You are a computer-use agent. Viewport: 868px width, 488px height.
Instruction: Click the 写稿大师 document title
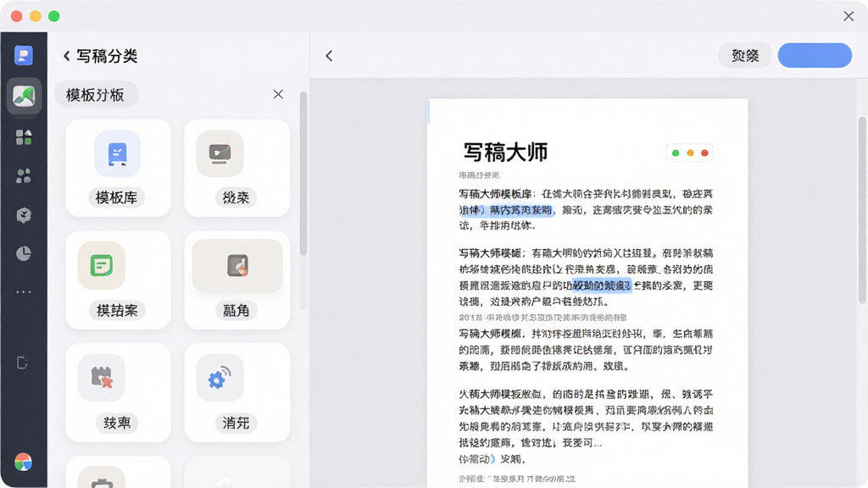505,152
